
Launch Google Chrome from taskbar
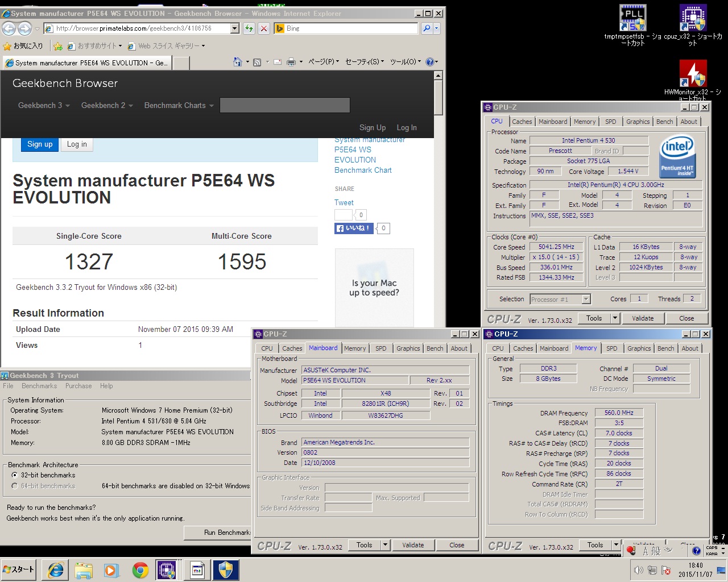pyautogui.click(x=140, y=570)
